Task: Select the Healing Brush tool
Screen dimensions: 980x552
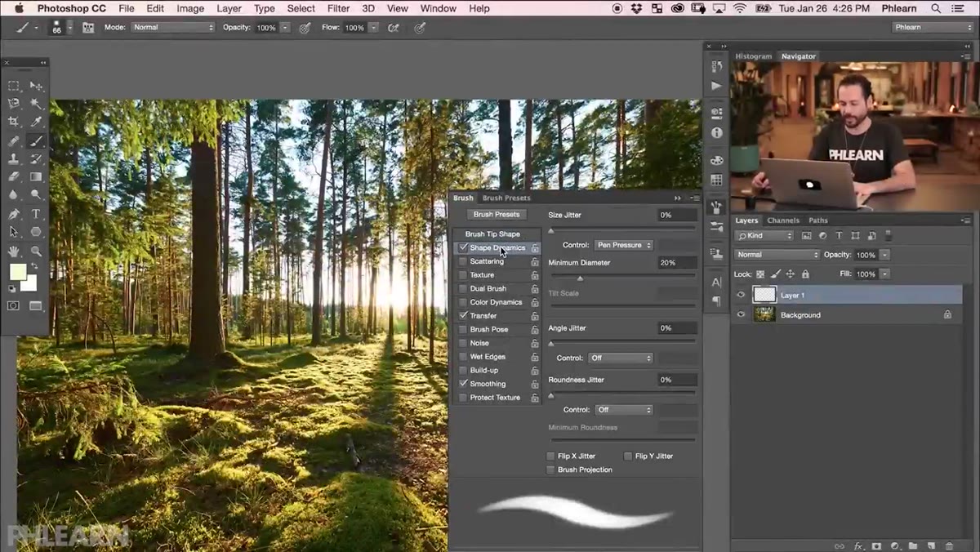Action: point(14,140)
